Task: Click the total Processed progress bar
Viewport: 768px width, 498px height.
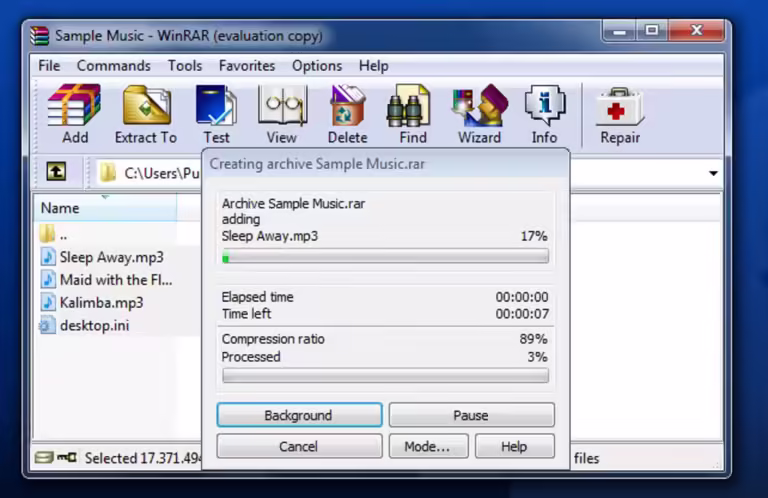Action: click(x=385, y=376)
